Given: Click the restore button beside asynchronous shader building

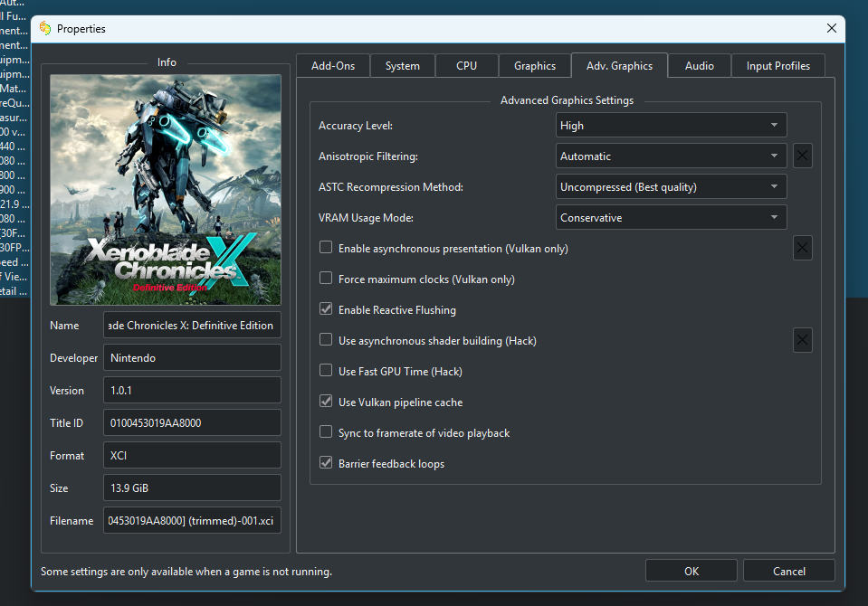Looking at the screenshot, I should (x=802, y=340).
